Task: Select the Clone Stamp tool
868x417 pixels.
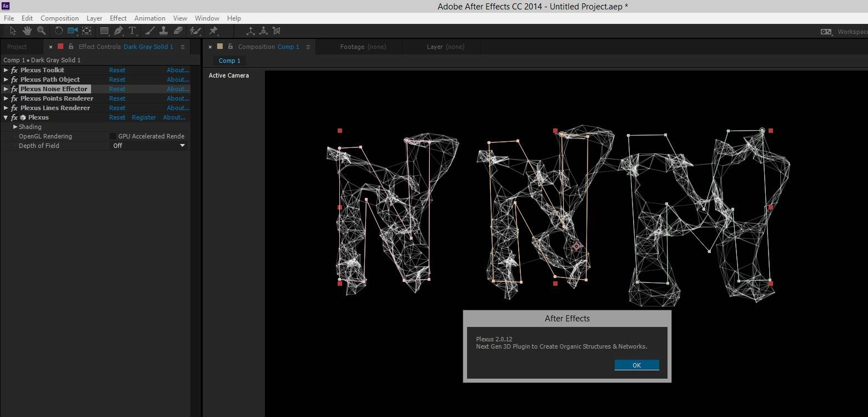Action: click(163, 31)
